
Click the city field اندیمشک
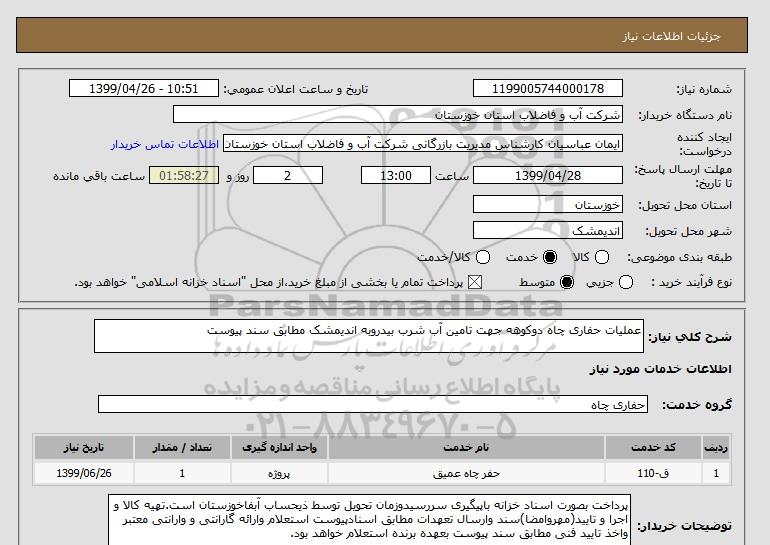(548, 230)
